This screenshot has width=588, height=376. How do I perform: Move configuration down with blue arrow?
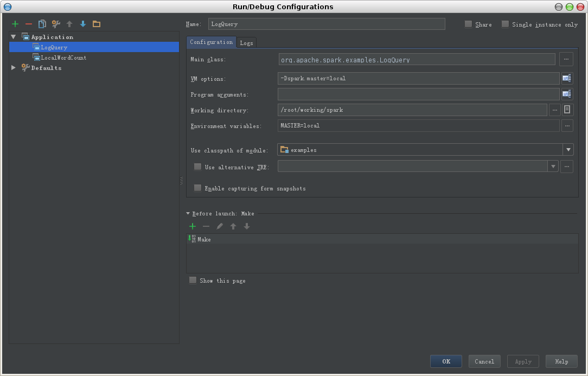(83, 24)
